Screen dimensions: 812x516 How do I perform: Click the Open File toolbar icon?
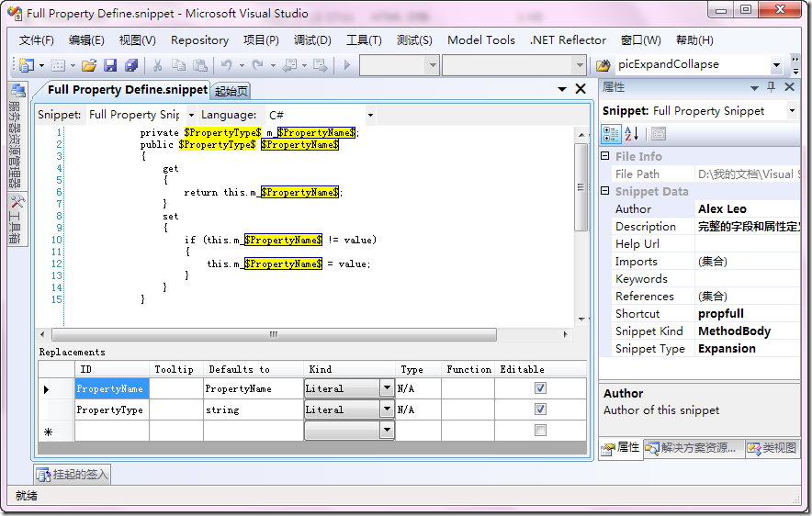89,65
